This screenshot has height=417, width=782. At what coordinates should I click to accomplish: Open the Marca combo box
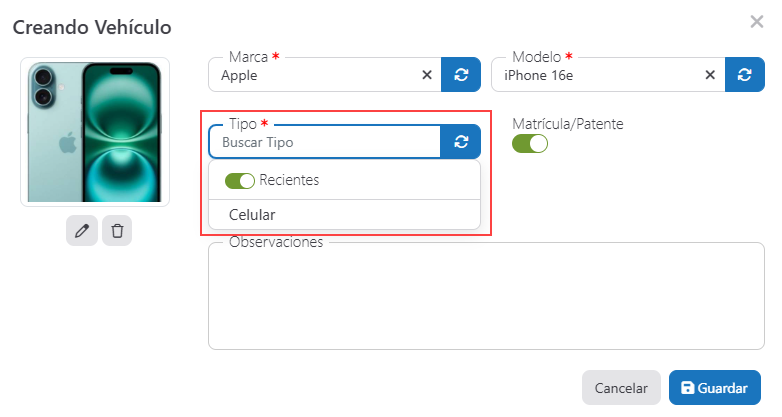coord(315,74)
